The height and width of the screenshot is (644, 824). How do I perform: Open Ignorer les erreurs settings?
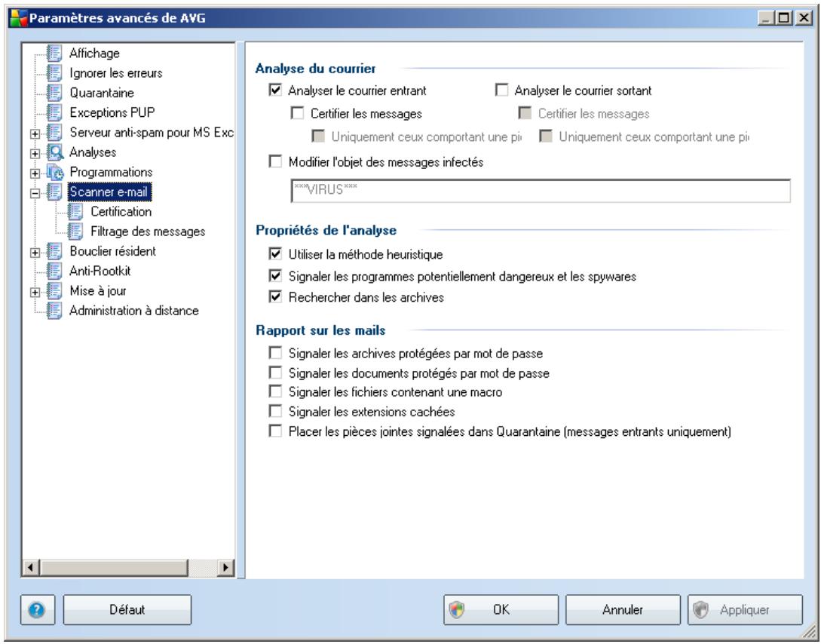(x=116, y=73)
